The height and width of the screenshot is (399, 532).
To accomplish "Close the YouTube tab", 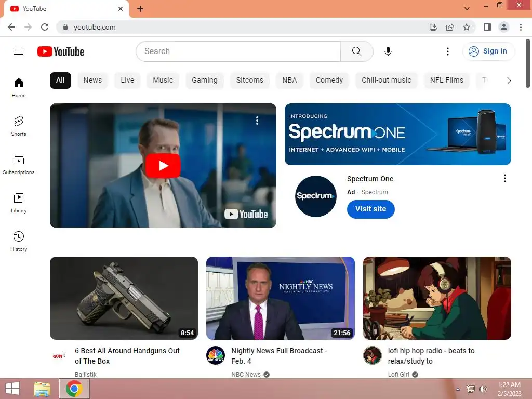I will (x=121, y=9).
